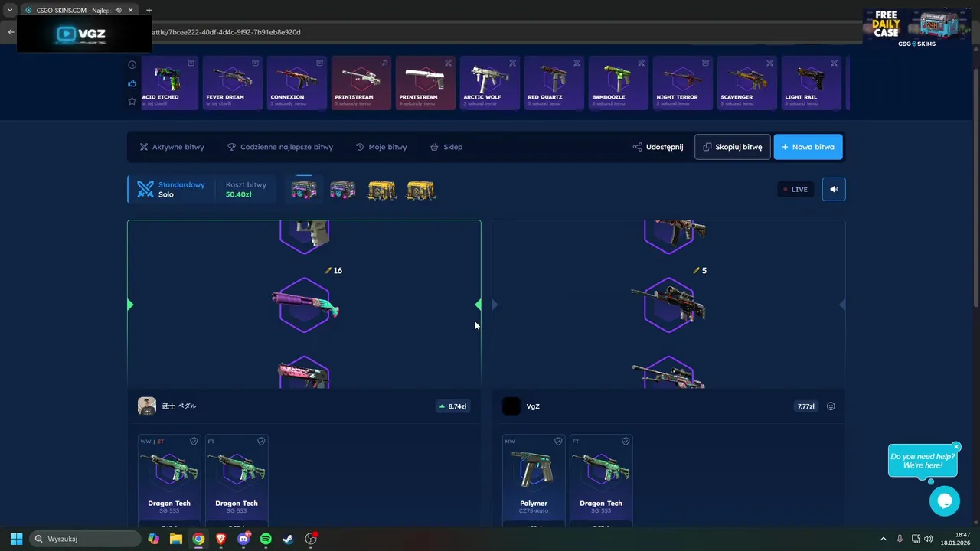Click crossed swords icon on Arctic Wolf card
This screenshot has height=551, width=980.
point(513,63)
